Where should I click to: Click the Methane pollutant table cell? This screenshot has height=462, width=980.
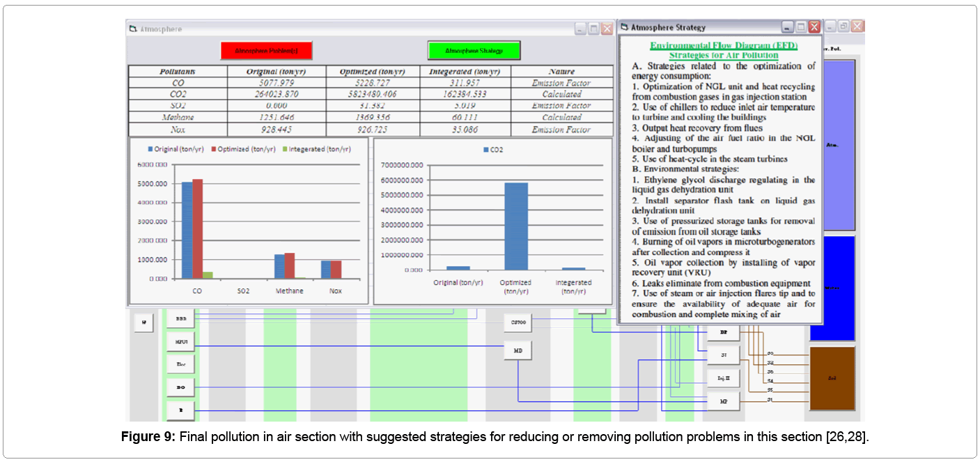point(178,118)
